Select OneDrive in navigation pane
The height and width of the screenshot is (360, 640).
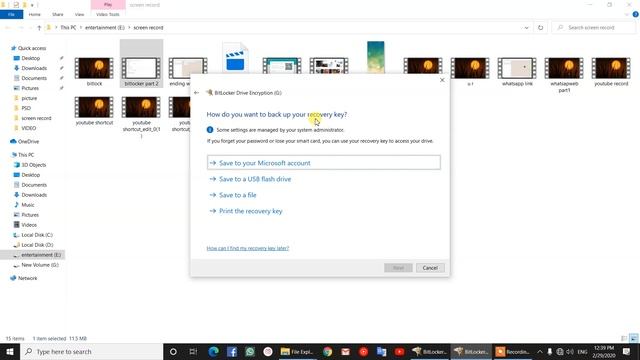[x=28, y=141]
